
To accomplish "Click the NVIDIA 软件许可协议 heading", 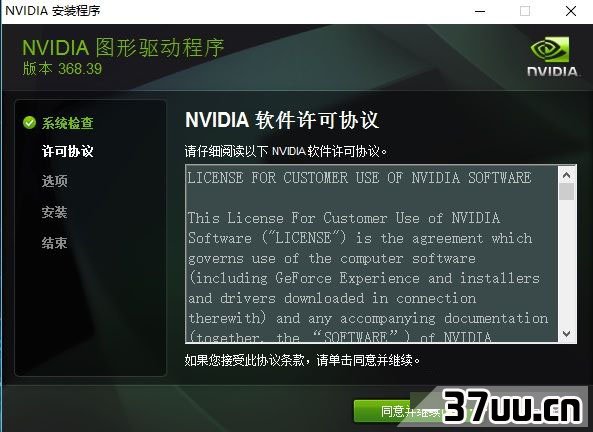I will 282,120.
